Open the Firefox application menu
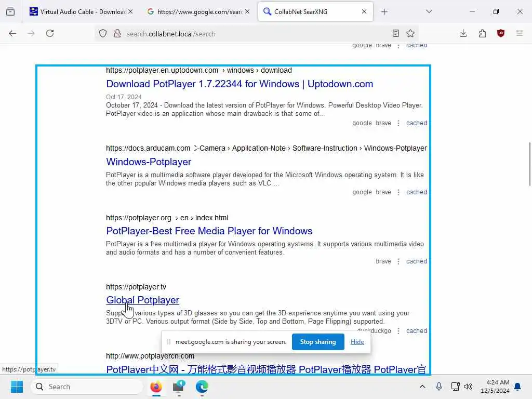Viewport: 532px width, 399px height. click(x=520, y=33)
